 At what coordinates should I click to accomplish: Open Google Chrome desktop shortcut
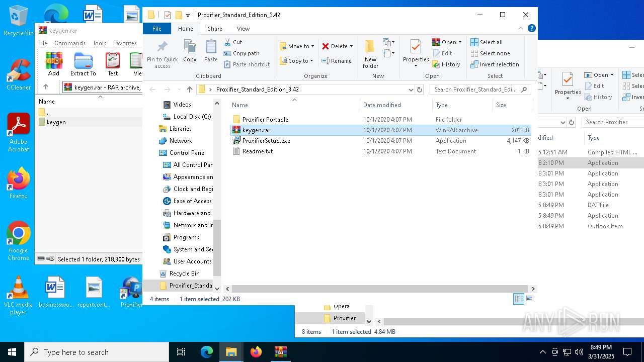(19, 241)
